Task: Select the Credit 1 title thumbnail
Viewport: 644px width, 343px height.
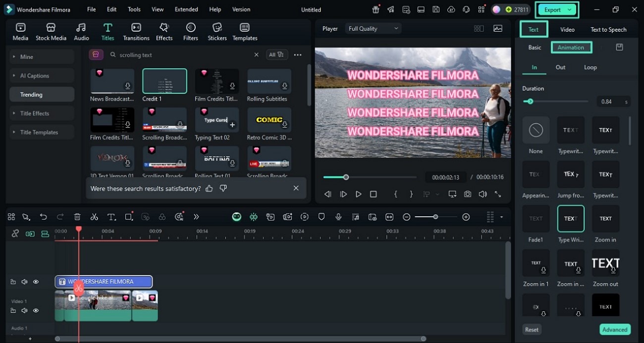Action: pyautogui.click(x=164, y=81)
